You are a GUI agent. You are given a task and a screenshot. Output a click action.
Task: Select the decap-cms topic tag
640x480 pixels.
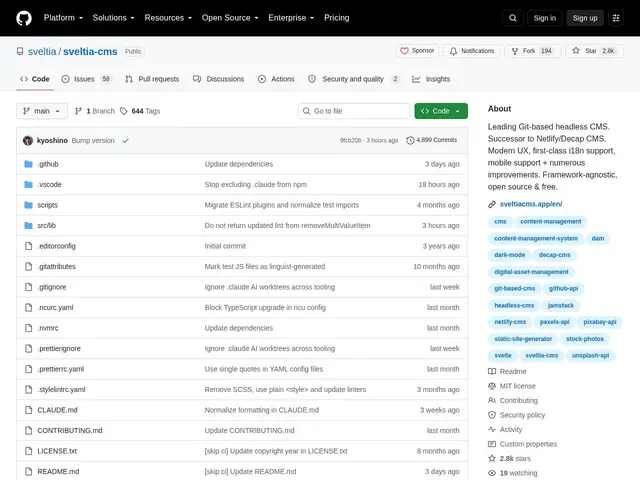click(554, 255)
